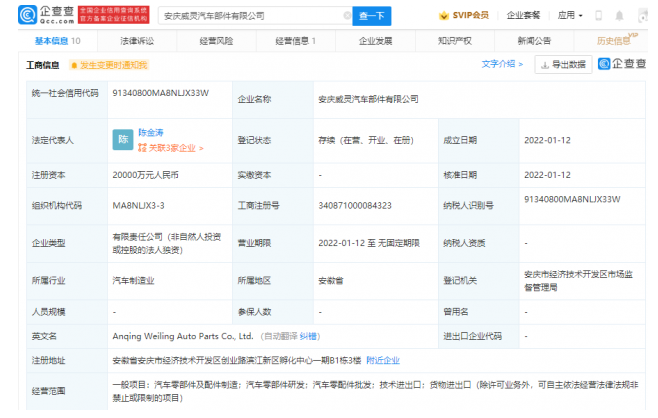Click the 企业类型 value 有限责任公司
Screen dimensions: 658x418
(167, 243)
